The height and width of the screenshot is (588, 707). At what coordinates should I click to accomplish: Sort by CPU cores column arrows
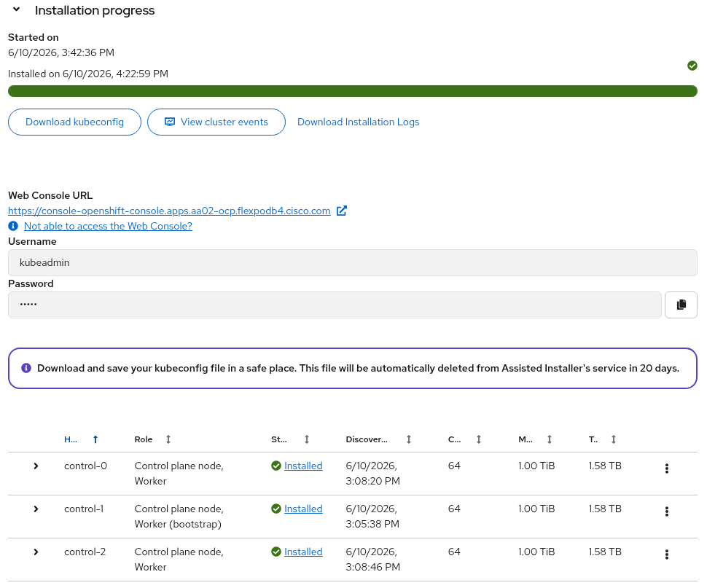tap(479, 439)
